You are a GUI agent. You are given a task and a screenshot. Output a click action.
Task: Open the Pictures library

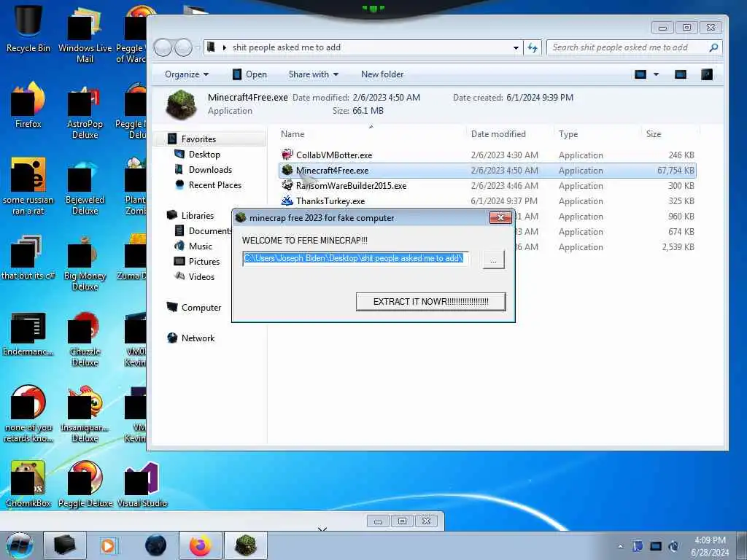tap(204, 262)
